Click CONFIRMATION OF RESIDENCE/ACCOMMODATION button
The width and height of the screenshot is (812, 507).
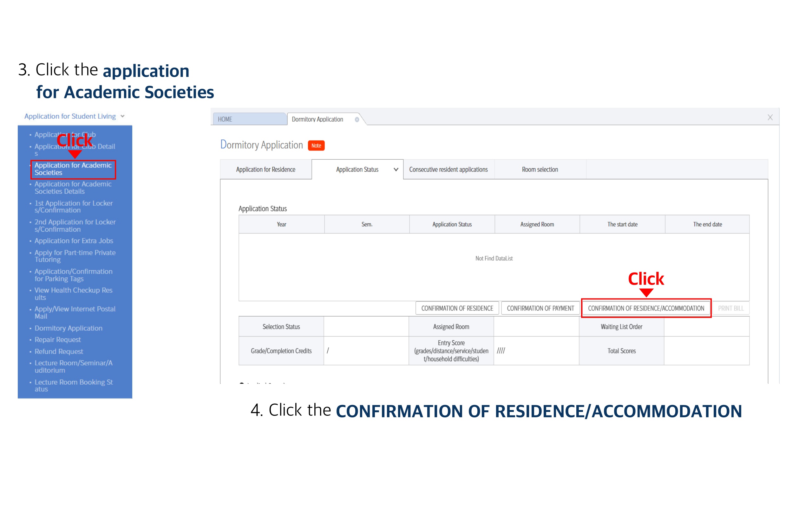(646, 308)
